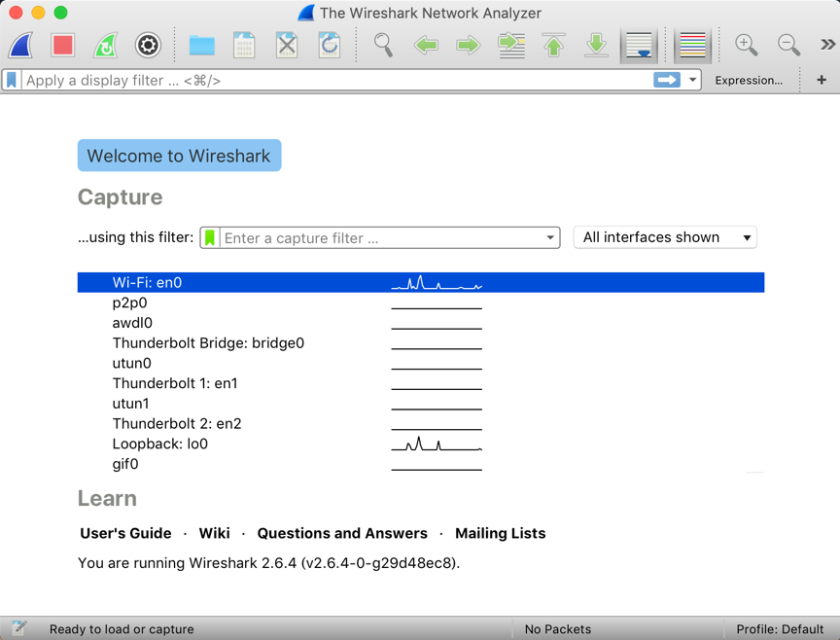Toggle auto-scroll during live capture
The width and height of the screenshot is (840, 640).
point(639,45)
